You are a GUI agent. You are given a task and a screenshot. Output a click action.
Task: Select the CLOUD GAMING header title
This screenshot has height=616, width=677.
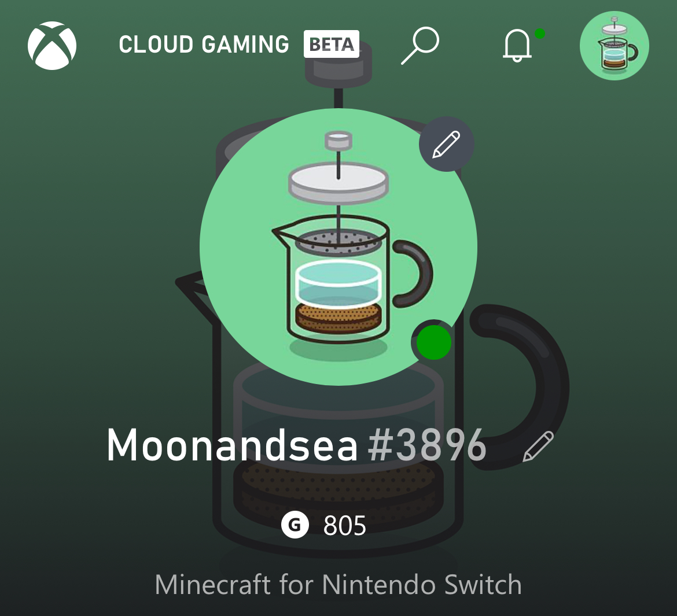tap(204, 44)
